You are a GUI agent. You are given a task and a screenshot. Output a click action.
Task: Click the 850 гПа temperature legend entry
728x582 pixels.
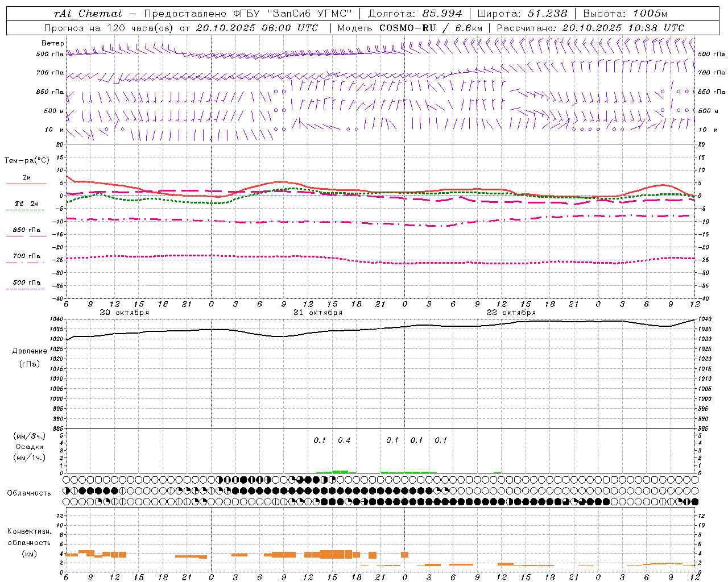click(x=27, y=230)
